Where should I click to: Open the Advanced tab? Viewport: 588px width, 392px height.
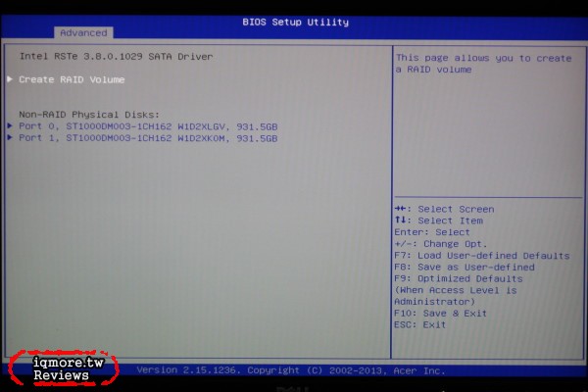[83, 32]
